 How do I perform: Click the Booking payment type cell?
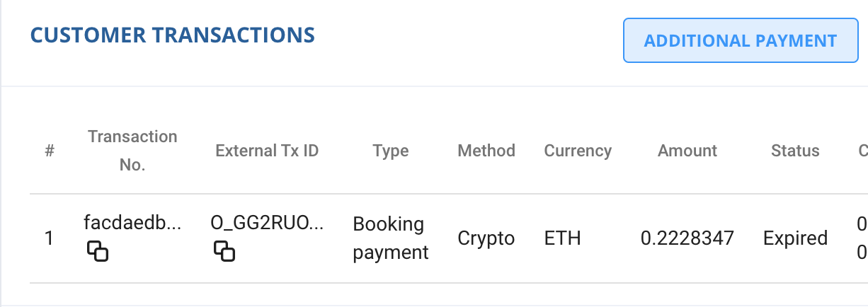click(x=390, y=238)
